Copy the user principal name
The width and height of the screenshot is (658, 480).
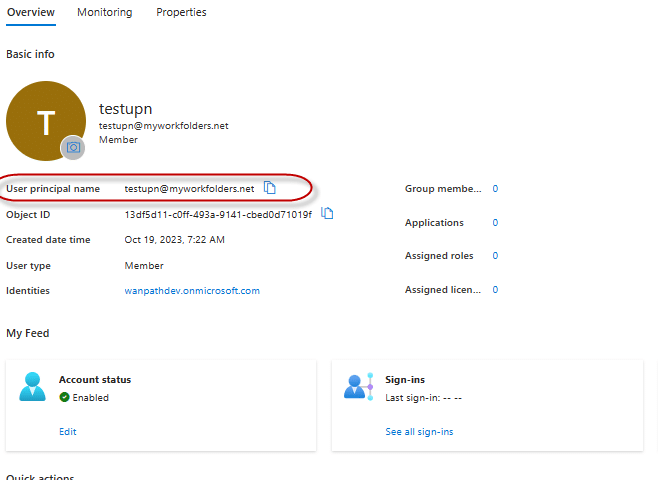tap(270, 188)
